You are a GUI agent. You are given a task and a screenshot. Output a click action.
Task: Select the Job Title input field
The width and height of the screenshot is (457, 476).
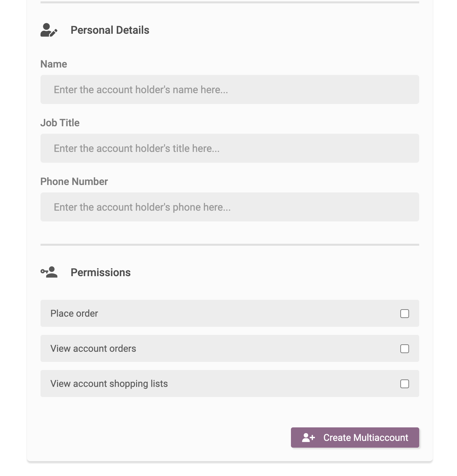point(230,148)
